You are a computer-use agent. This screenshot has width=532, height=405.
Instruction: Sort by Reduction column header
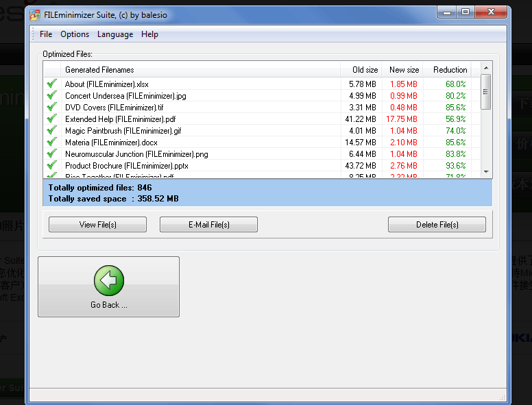click(x=447, y=69)
